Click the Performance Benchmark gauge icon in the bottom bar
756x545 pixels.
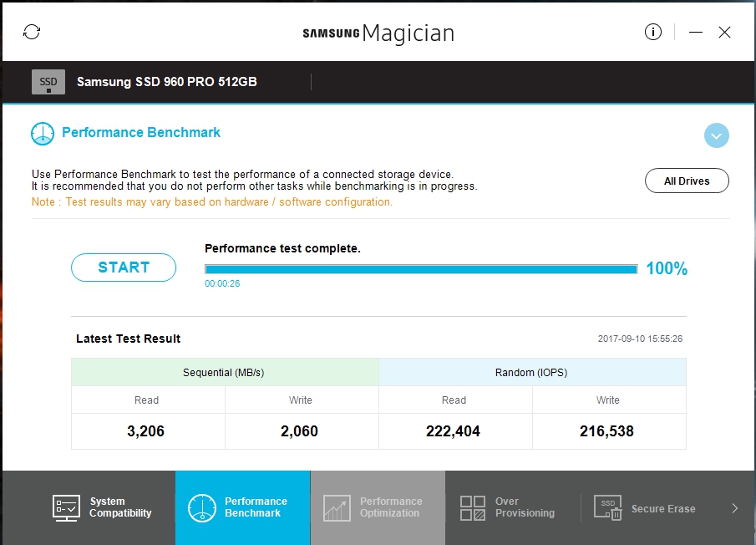click(x=201, y=508)
